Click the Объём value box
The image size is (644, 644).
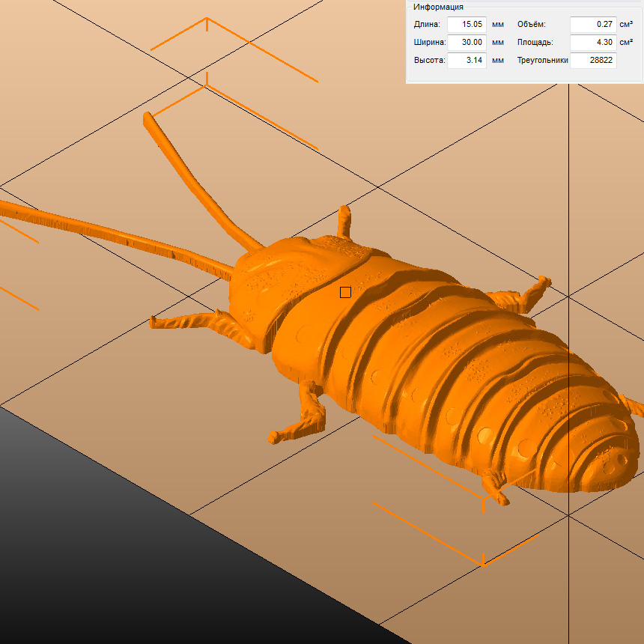[x=593, y=25]
